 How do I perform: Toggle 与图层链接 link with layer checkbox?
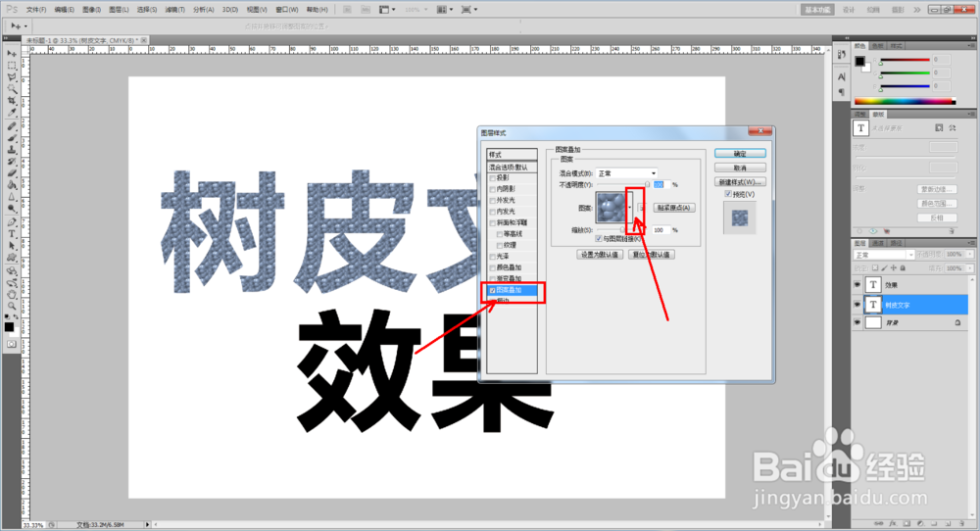click(599, 239)
